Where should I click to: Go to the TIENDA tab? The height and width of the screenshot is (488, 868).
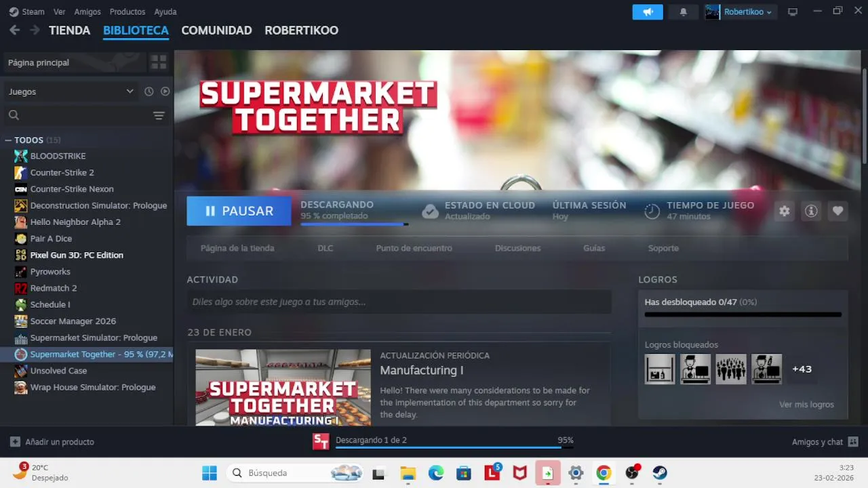[x=69, y=30]
